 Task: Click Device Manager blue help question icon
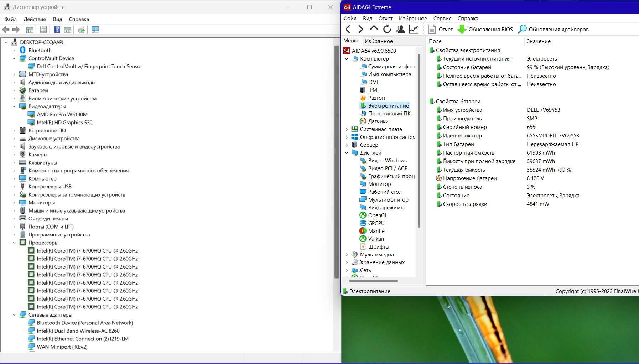[x=57, y=30]
